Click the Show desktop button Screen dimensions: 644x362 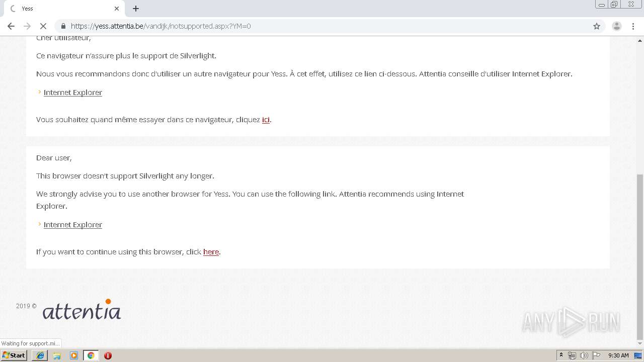tap(639, 355)
